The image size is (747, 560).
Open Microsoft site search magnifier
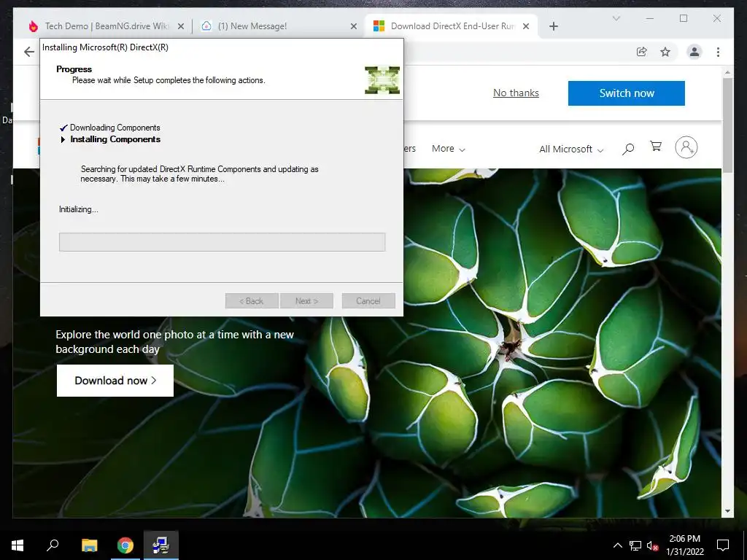pyautogui.click(x=628, y=149)
